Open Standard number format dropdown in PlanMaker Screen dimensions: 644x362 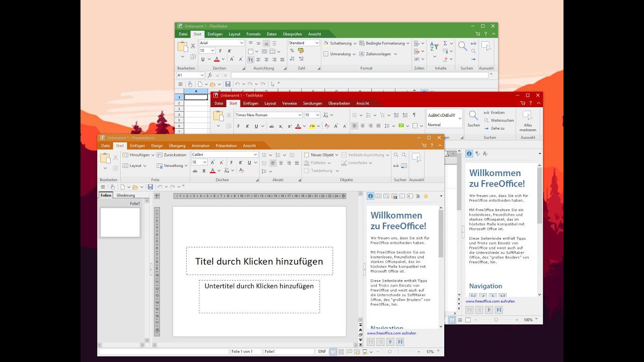pyautogui.click(x=317, y=43)
